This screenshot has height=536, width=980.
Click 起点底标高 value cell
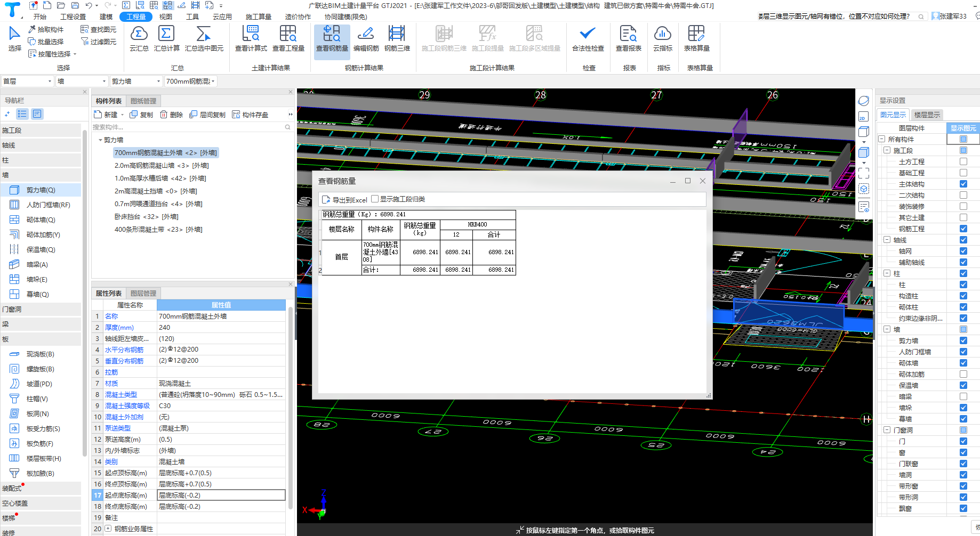tap(221, 495)
